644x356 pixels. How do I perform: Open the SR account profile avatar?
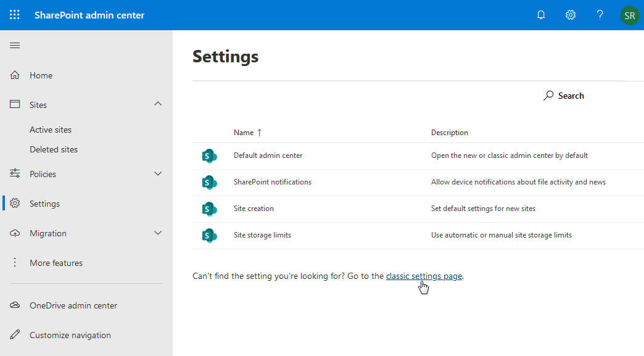pyautogui.click(x=630, y=15)
